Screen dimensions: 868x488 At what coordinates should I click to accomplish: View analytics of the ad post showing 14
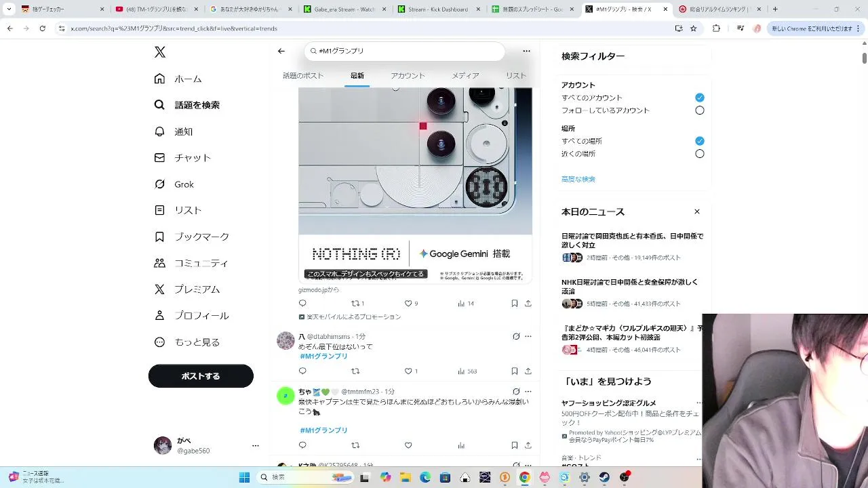point(465,304)
